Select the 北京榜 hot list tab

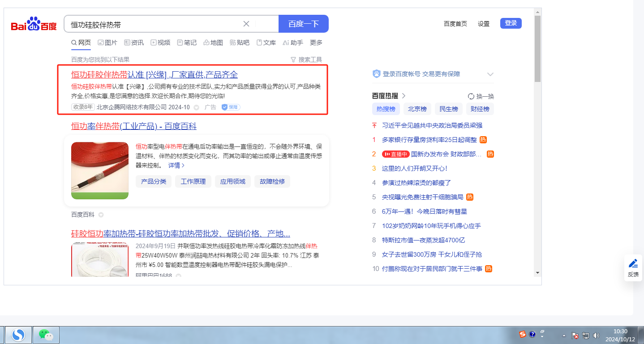click(417, 109)
